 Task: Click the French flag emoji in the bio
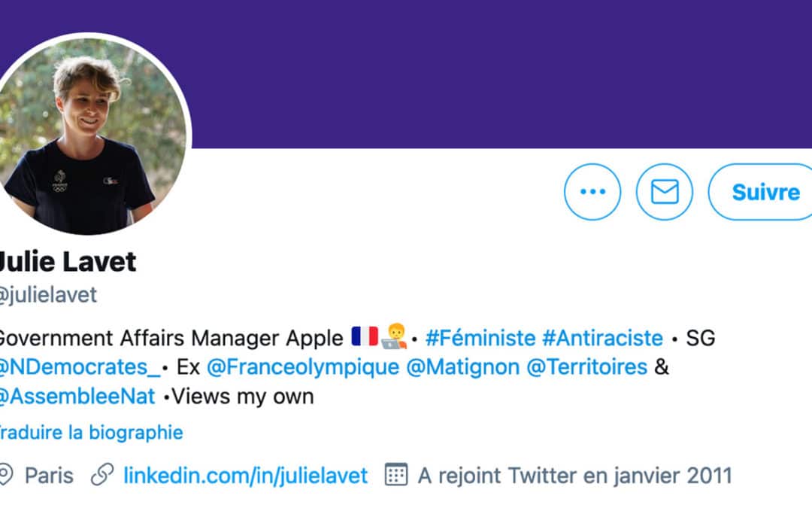pyautogui.click(x=364, y=336)
